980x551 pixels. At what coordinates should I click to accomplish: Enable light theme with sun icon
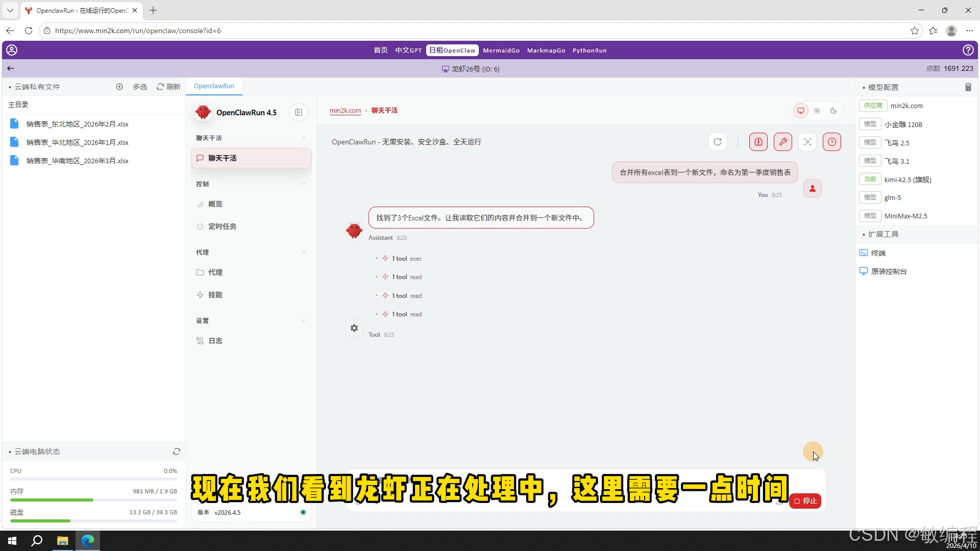[x=817, y=110]
